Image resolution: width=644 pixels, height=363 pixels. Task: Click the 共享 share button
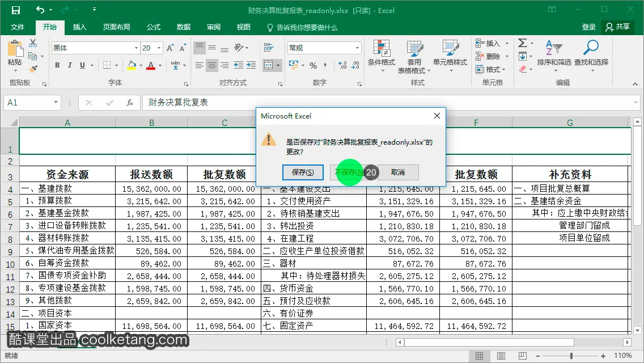618,27
